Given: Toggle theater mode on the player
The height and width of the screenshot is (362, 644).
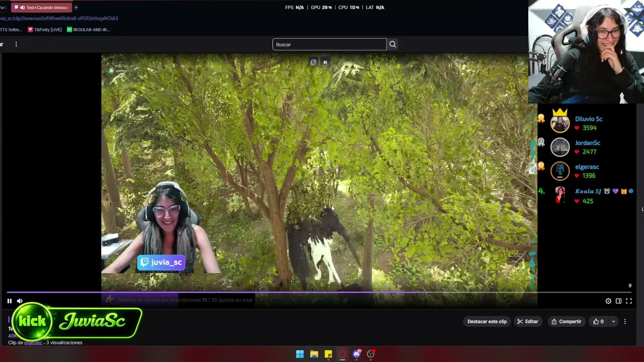Looking at the screenshot, I should 618,301.
